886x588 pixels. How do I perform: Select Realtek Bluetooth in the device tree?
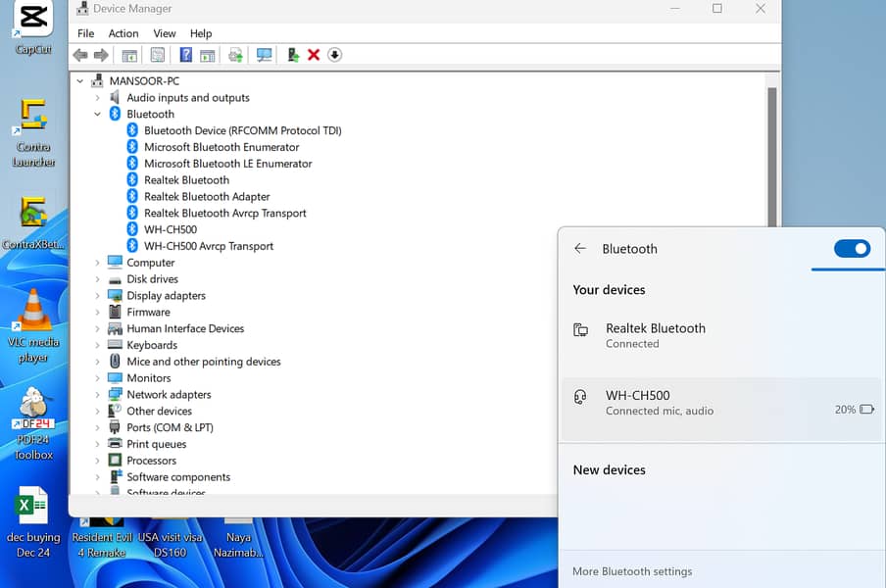pyautogui.click(x=186, y=180)
